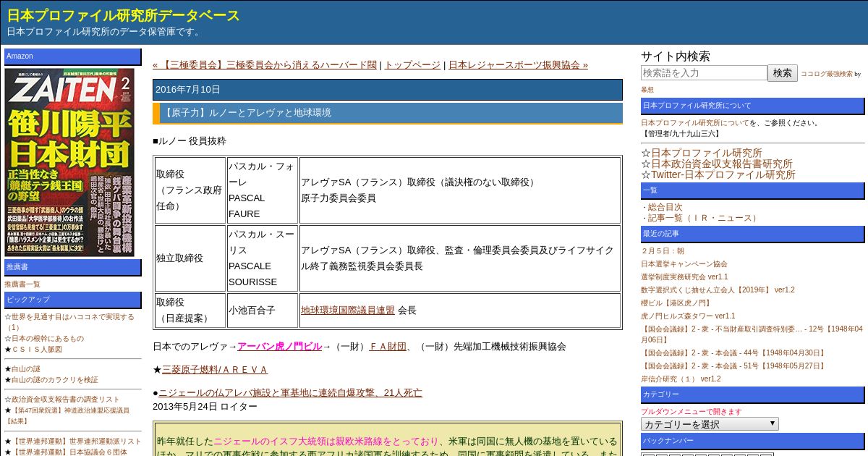Select table cell パスカル・フォーレ PASCAL FAURE
Image resolution: width=868 pixels, height=456 pixels.
coord(263,190)
